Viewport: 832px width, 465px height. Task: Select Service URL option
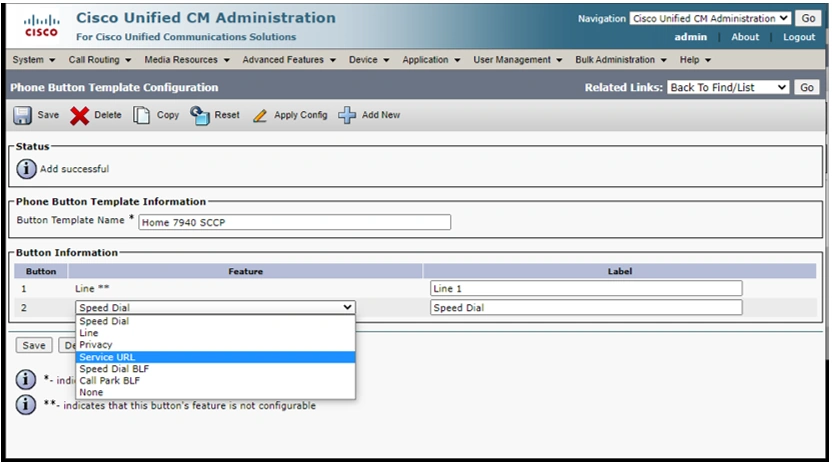tap(215, 357)
